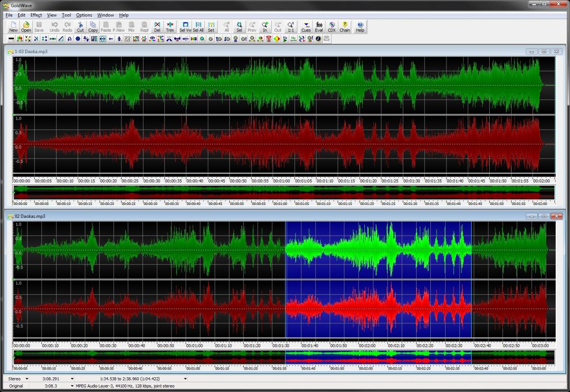570x392 pixels.
Task: Click the Trim toolbar icon
Action: [x=170, y=27]
